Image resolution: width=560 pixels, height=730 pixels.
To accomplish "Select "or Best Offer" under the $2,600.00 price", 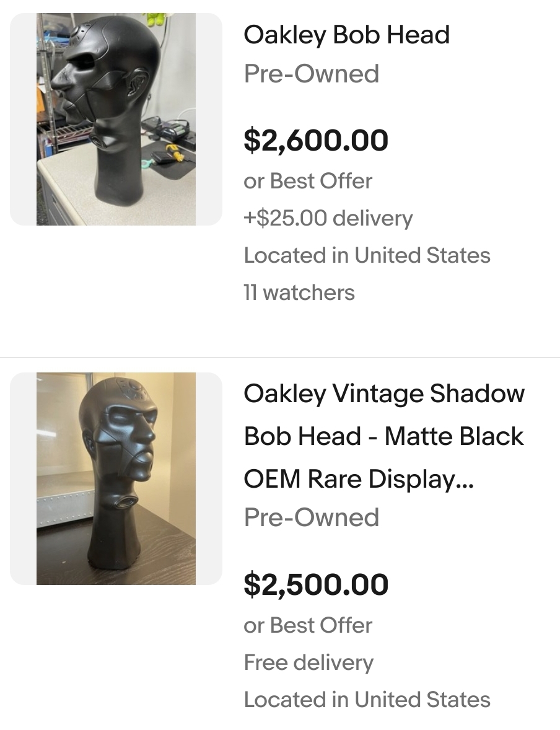I will [x=308, y=181].
